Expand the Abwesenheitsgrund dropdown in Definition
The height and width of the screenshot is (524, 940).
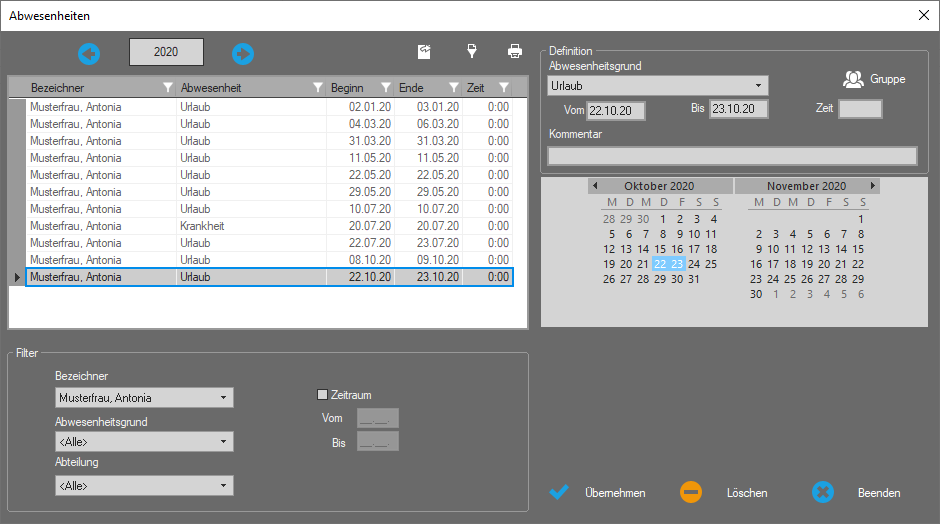(x=759, y=86)
